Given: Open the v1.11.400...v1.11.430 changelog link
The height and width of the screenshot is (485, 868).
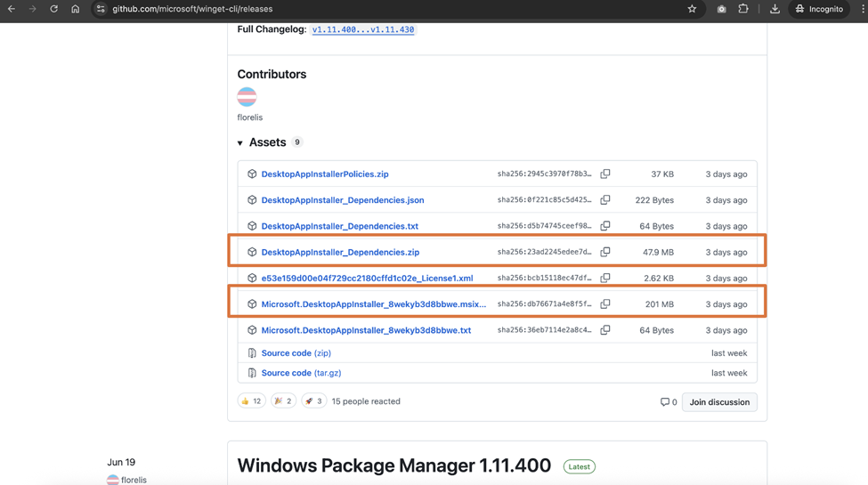Looking at the screenshot, I should click(363, 29).
